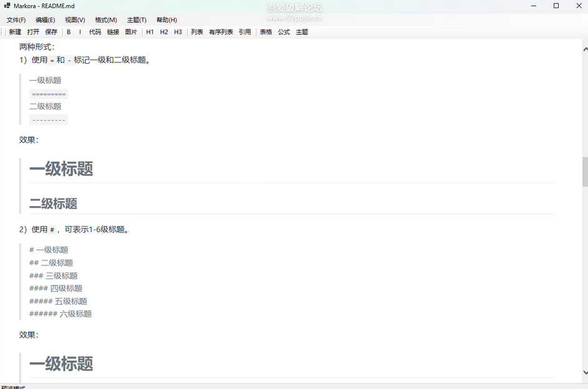This screenshot has height=389, width=588.
Task: Click 新建 to create a new file
Action: pyautogui.click(x=15, y=32)
